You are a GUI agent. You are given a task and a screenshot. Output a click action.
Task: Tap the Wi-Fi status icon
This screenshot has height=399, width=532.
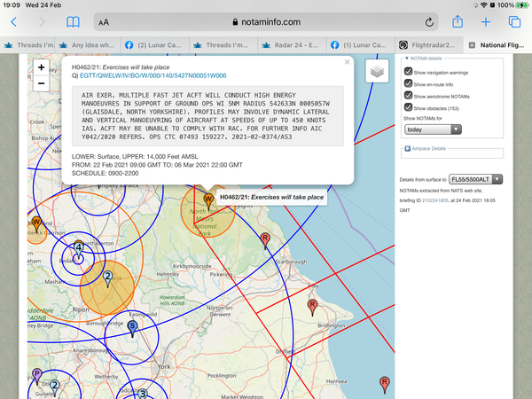[484, 5]
